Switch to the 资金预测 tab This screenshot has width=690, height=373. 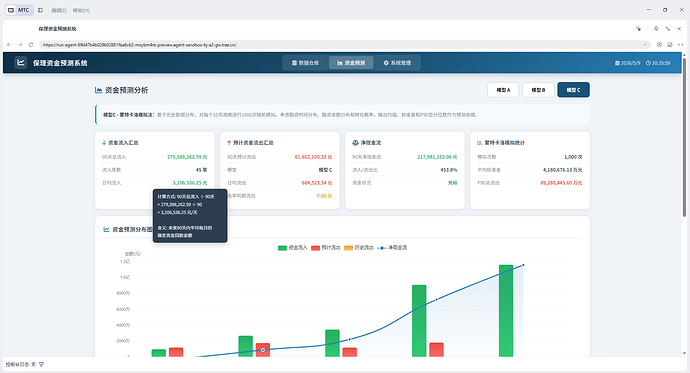coord(351,63)
